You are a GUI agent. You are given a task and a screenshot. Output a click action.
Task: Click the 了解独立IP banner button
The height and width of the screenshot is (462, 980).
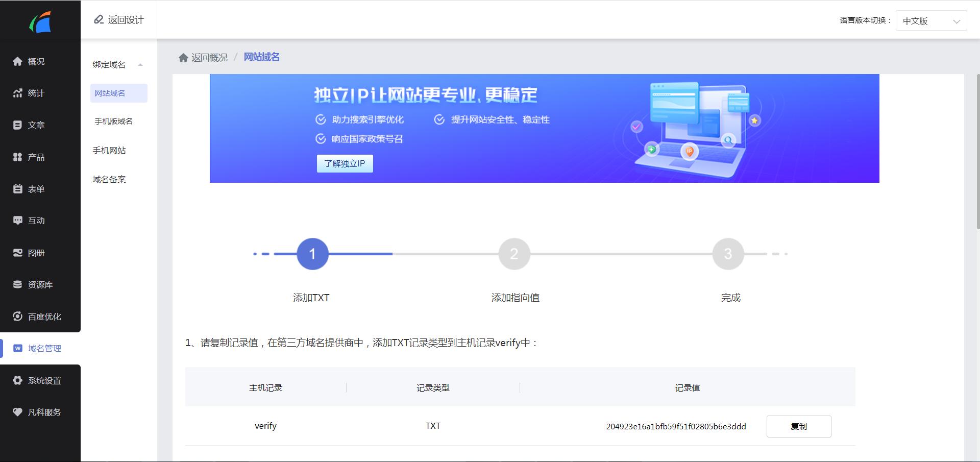(x=345, y=163)
